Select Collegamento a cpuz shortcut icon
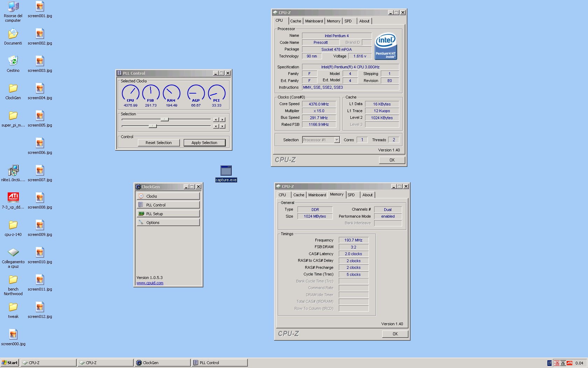 [x=13, y=252]
